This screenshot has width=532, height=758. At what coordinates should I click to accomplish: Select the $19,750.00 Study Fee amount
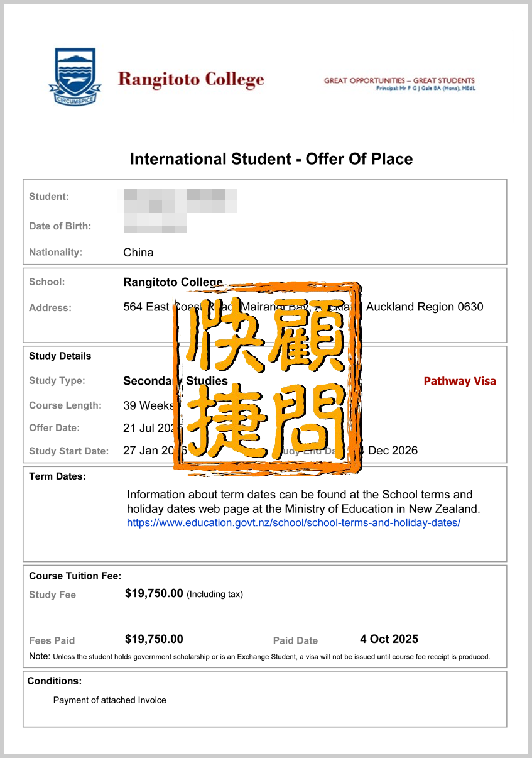(x=153, y=593)
